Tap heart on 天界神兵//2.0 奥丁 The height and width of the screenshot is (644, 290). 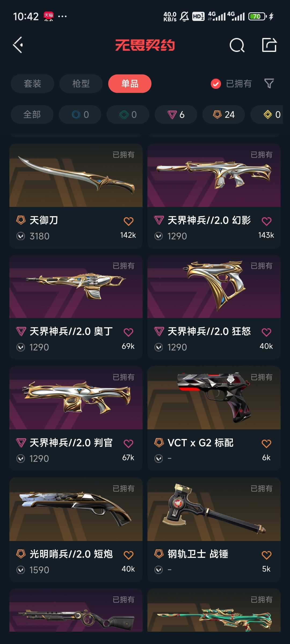128,332
